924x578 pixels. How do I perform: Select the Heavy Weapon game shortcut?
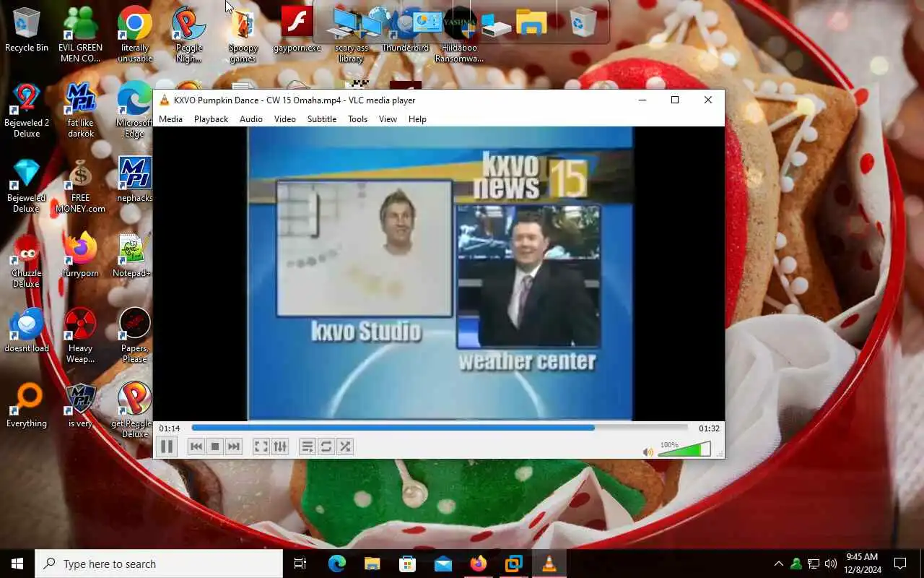[x=80, y=335]
